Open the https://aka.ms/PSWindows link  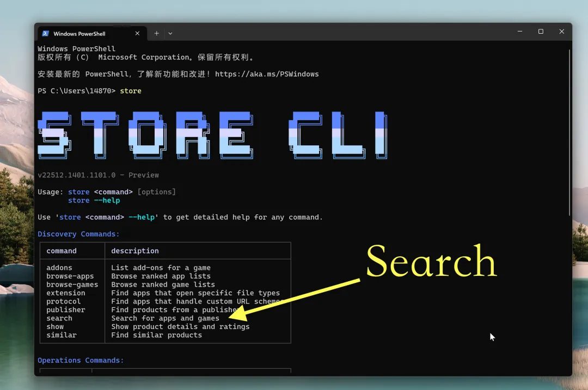(x=267, y=74)
